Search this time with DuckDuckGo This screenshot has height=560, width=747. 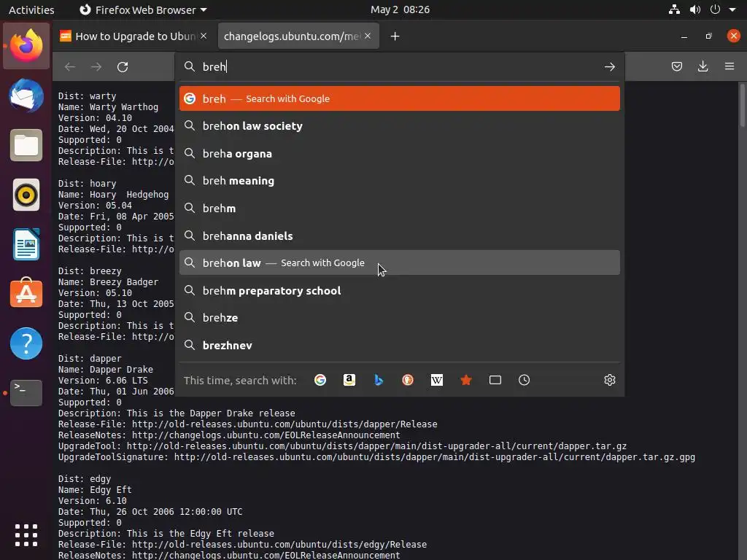pos(407,380)
